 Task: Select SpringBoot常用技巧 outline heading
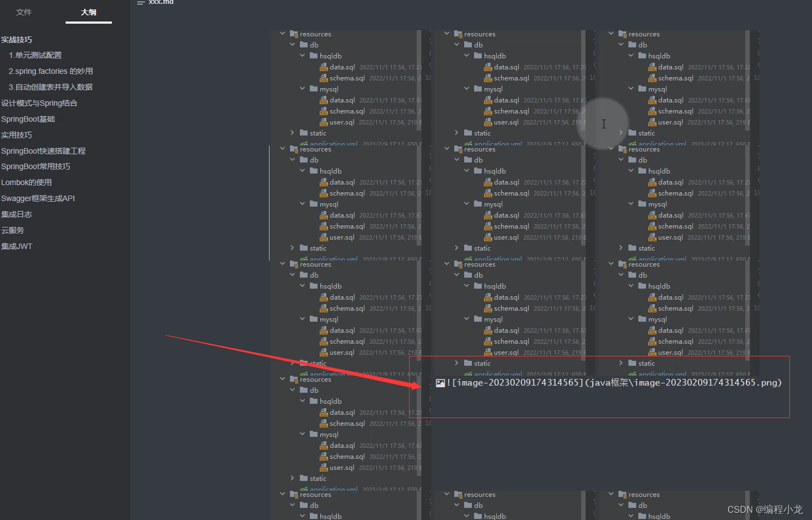tap(36, 167)
